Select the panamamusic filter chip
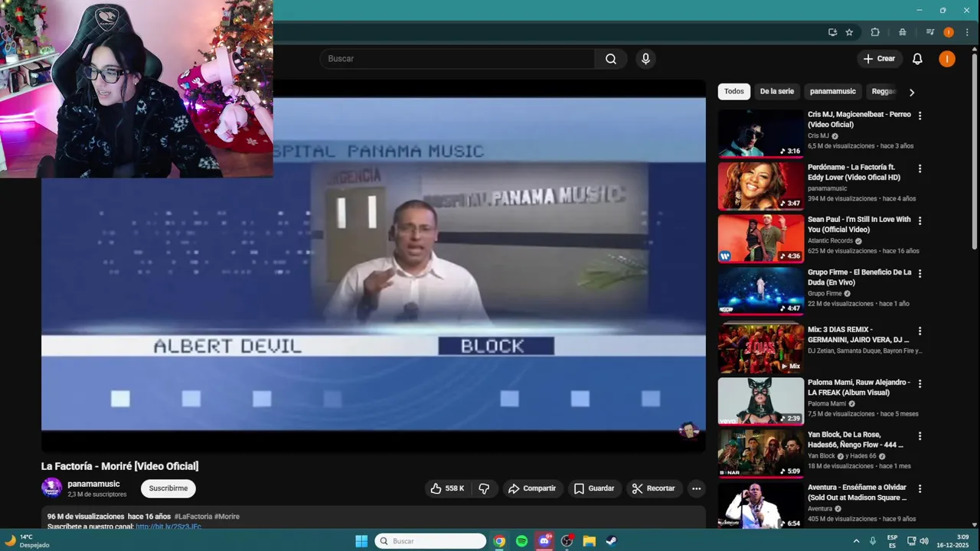The image size is (980, 551). pyautogui.click(x=833, y=92)
